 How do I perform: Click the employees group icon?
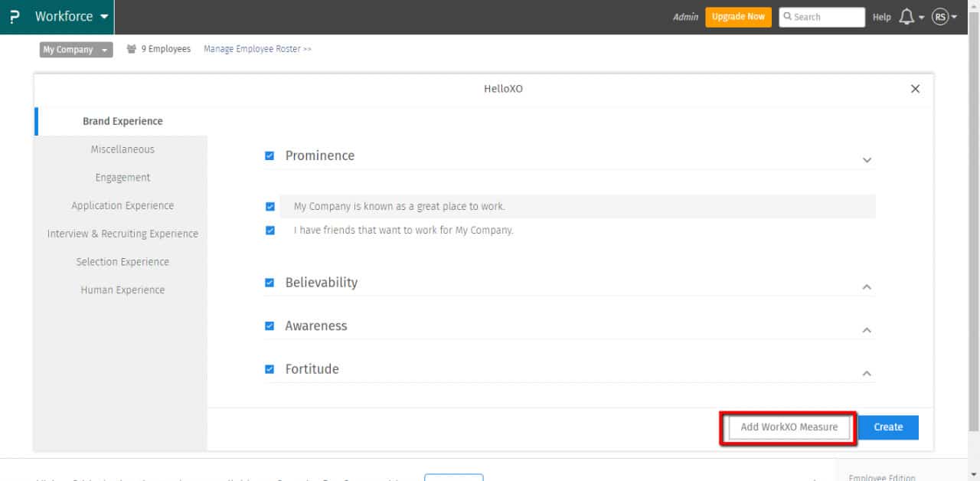pos(132,49)
